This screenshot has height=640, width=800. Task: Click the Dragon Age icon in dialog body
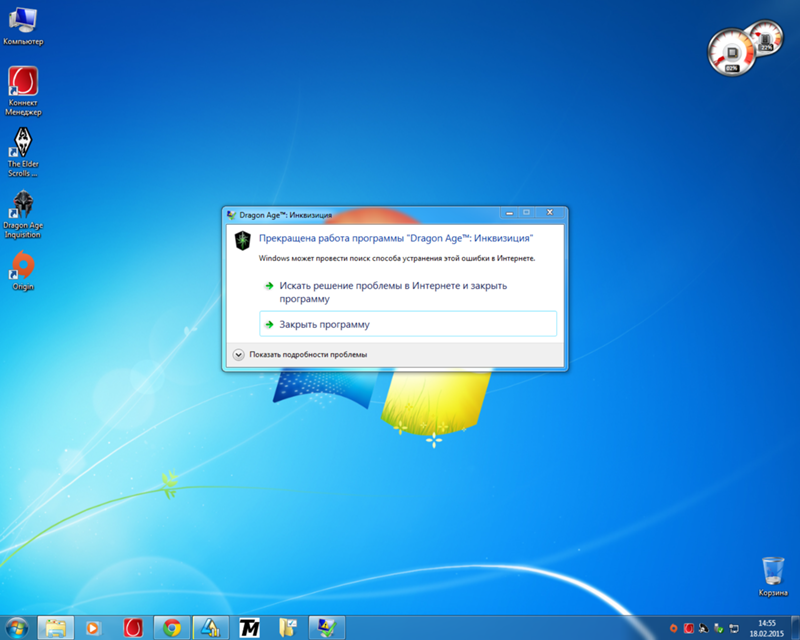click(x=243, y=240)
